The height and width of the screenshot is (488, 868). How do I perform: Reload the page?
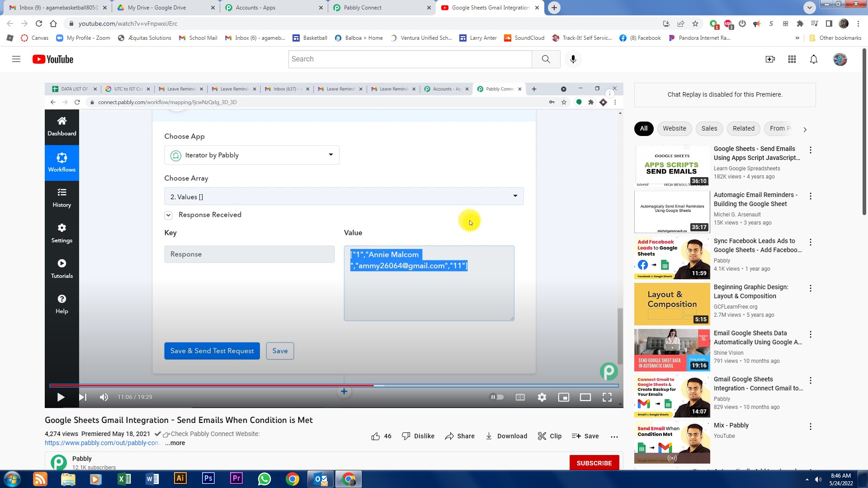tap(39, 23)
